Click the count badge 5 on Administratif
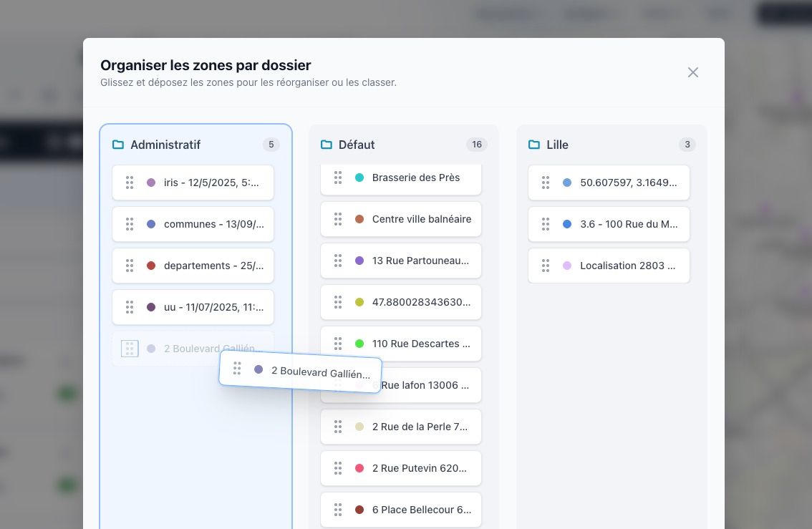This screenshot has width=812, height=529. [271, 144]
